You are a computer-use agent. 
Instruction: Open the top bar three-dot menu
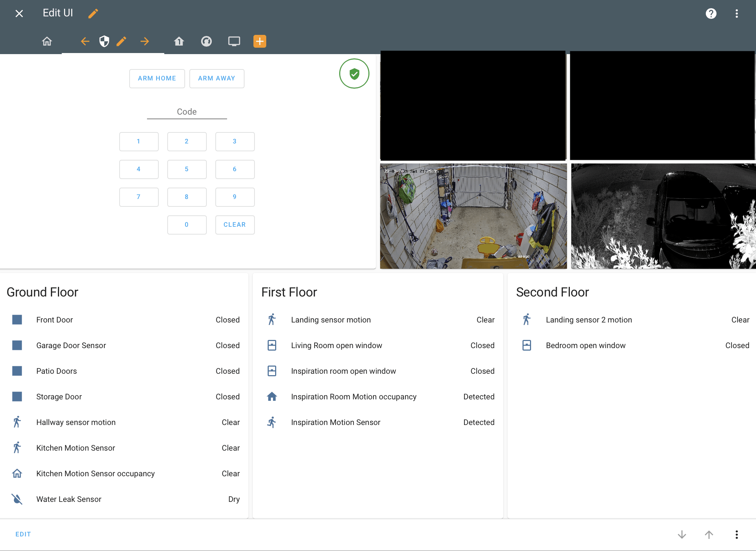click(736, 14)
